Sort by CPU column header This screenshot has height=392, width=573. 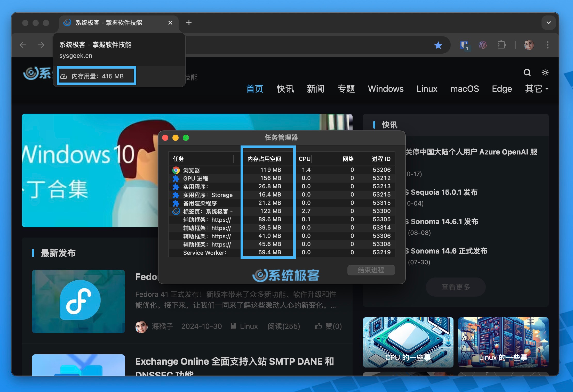click(x=305, y=159)
